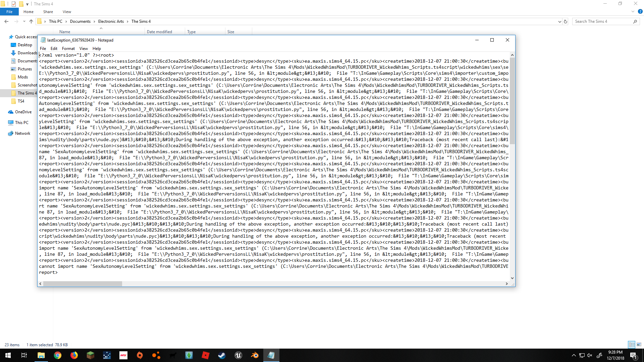The image size is (644, 362).
Task: Switch to Explorer Share ribbon tab
Action: click(x=48, y=12)
